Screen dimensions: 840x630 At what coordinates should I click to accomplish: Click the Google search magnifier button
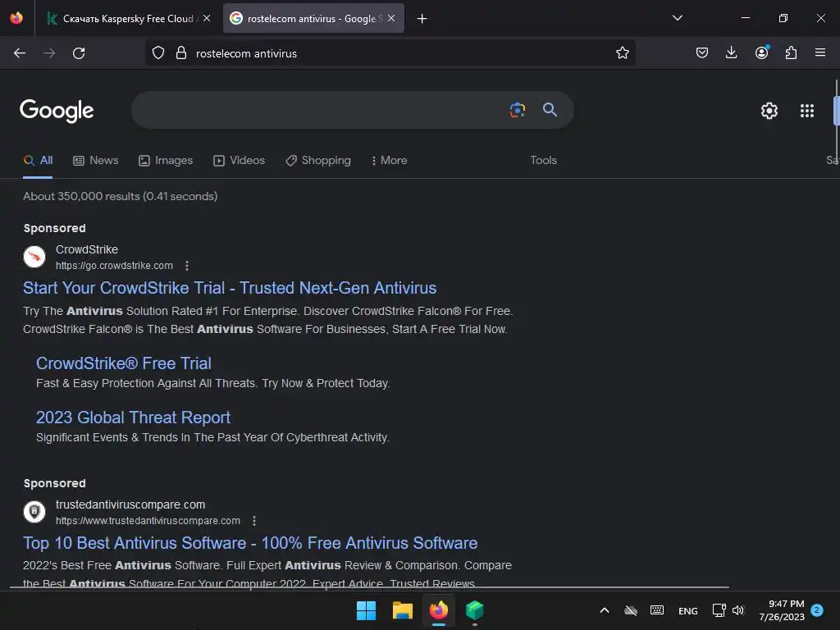point(550,110)
